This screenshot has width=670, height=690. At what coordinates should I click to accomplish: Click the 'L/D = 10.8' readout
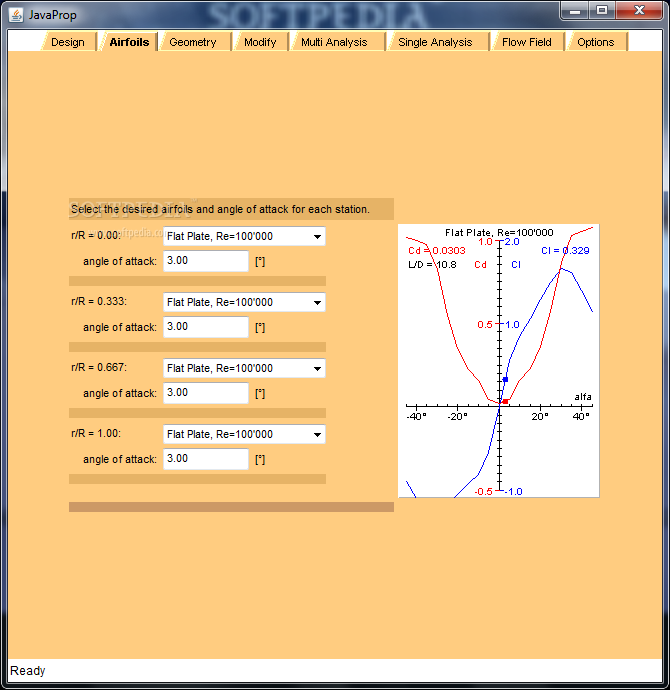(432, 265)
